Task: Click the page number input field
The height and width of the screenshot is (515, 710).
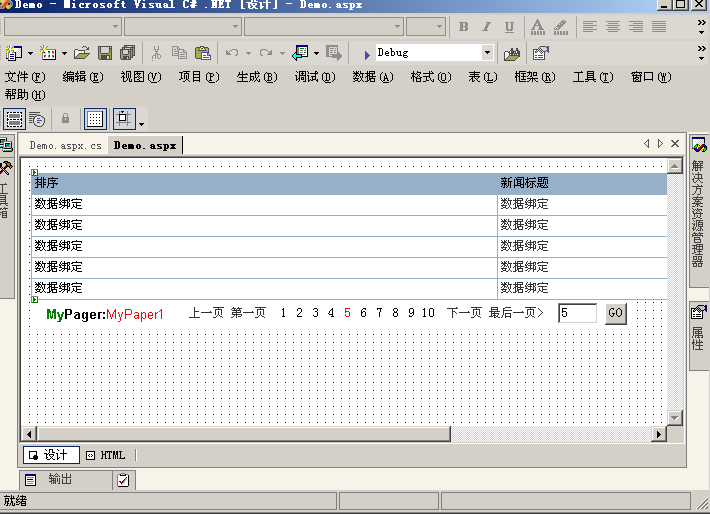Action: point(577,313)
